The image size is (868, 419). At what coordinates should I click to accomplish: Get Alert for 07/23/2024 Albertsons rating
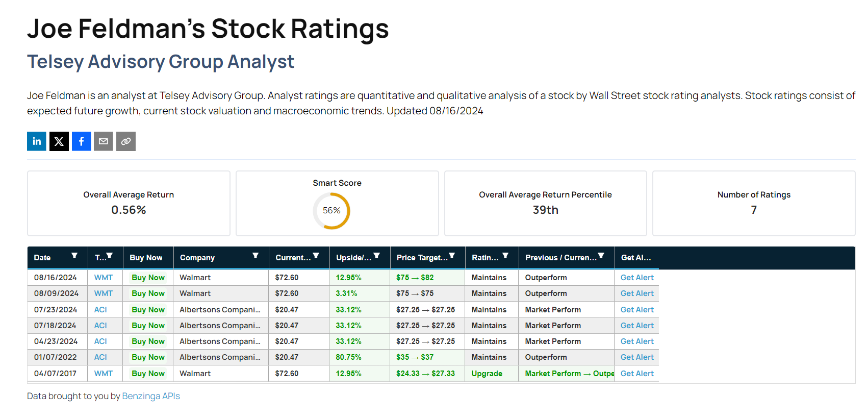point(637,310)
